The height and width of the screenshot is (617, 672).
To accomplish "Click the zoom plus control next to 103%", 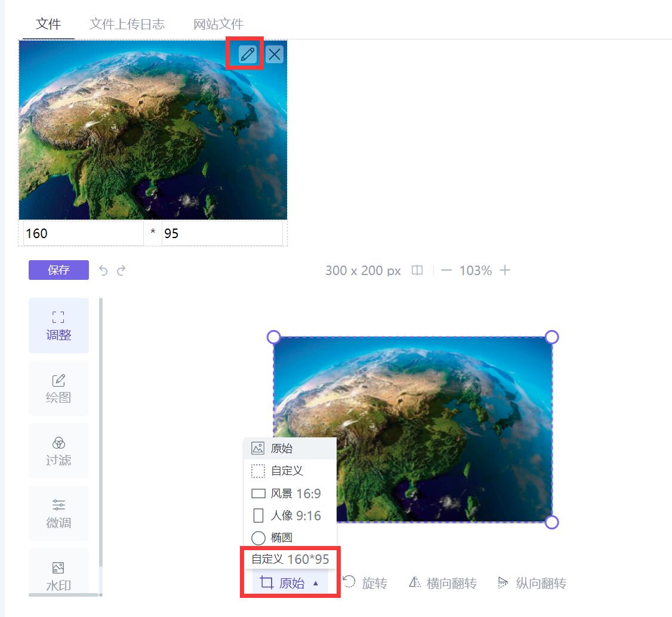I will pos(505,270).
